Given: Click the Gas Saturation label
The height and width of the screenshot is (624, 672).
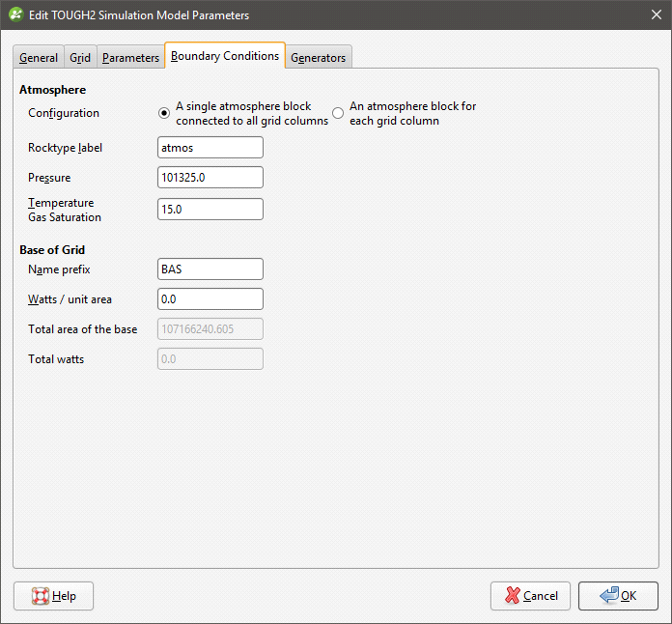Looking at the screenshot, I should pos(65,217).
